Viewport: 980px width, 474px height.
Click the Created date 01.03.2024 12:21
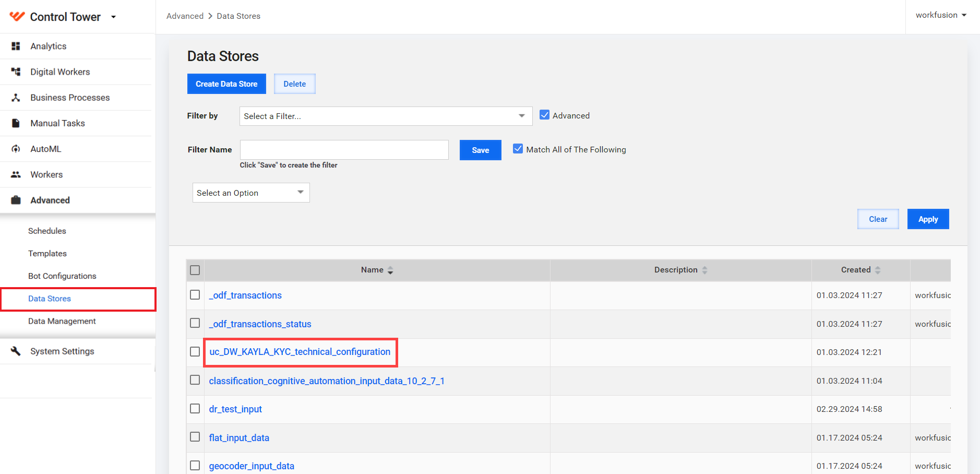tap(849, 352)
